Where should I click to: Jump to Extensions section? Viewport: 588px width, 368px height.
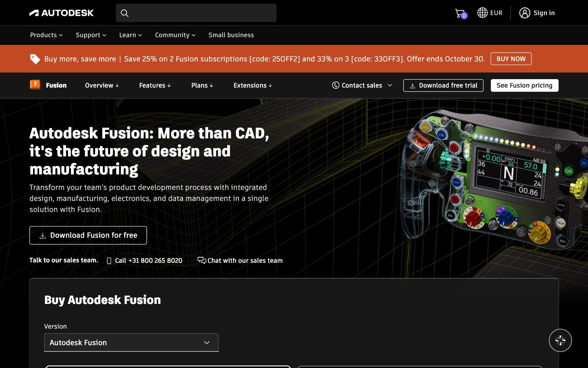pos(253,85)
